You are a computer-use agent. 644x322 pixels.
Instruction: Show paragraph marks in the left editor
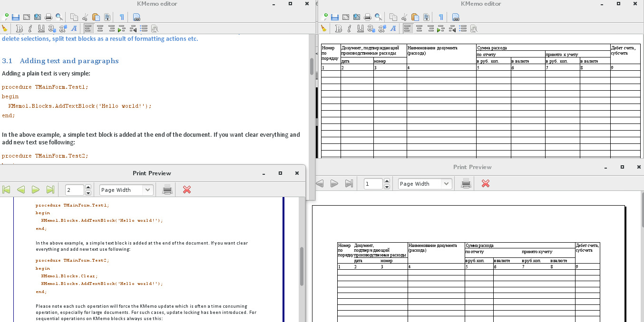[x=122, y=17]
